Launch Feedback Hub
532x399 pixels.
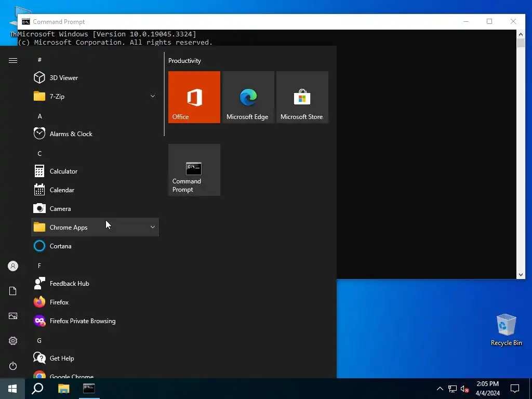[x=95, y=283]
